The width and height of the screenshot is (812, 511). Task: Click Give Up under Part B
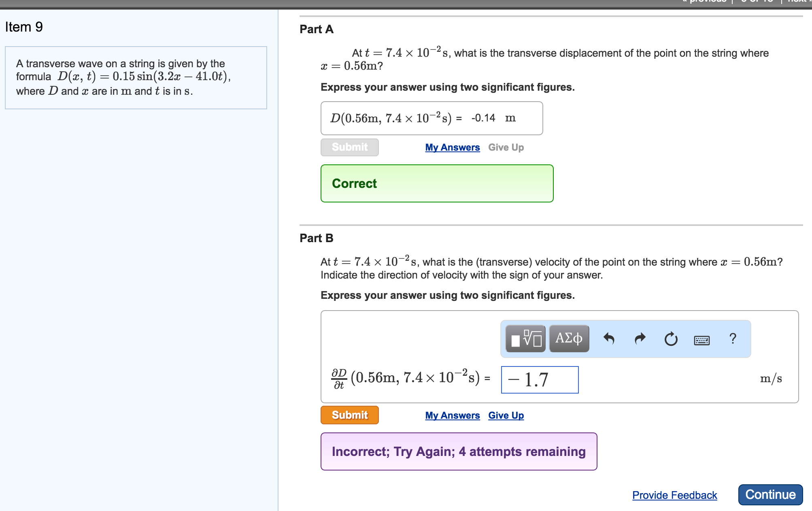pyautogui.click(x=506, y=415)
